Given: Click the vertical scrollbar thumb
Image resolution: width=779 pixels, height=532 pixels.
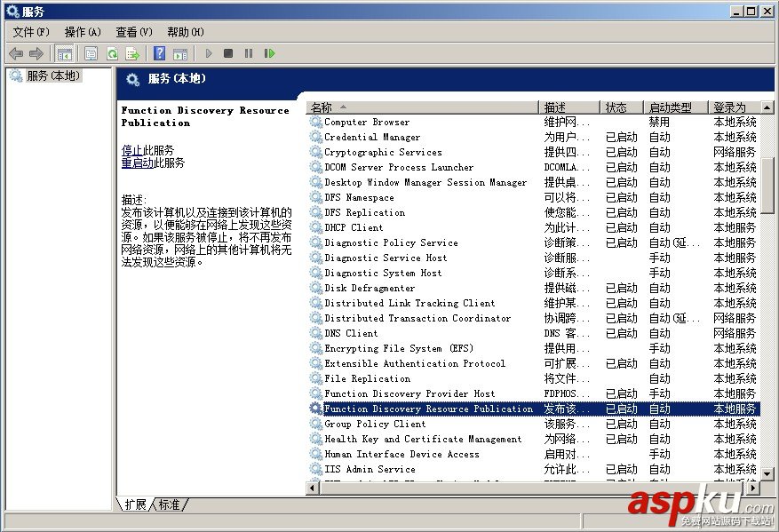Looking at the screenshot, I should tap(767, 186).
